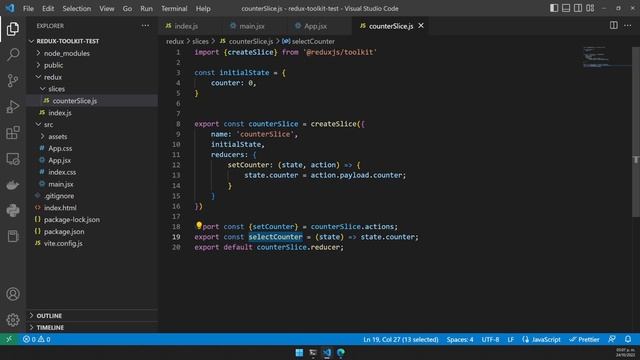The image size is (640, 360).
Task: Open editor more actions ellipsis
Action: coord(628,26)
